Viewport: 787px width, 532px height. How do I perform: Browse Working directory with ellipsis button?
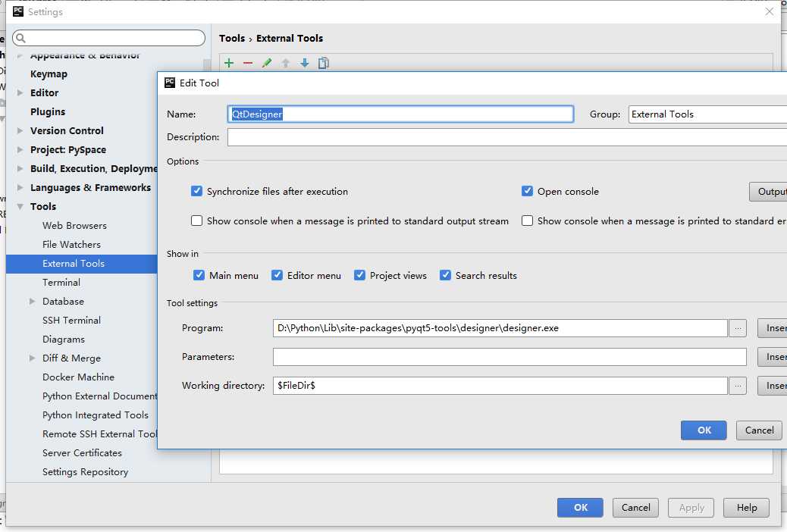(737, 386)
